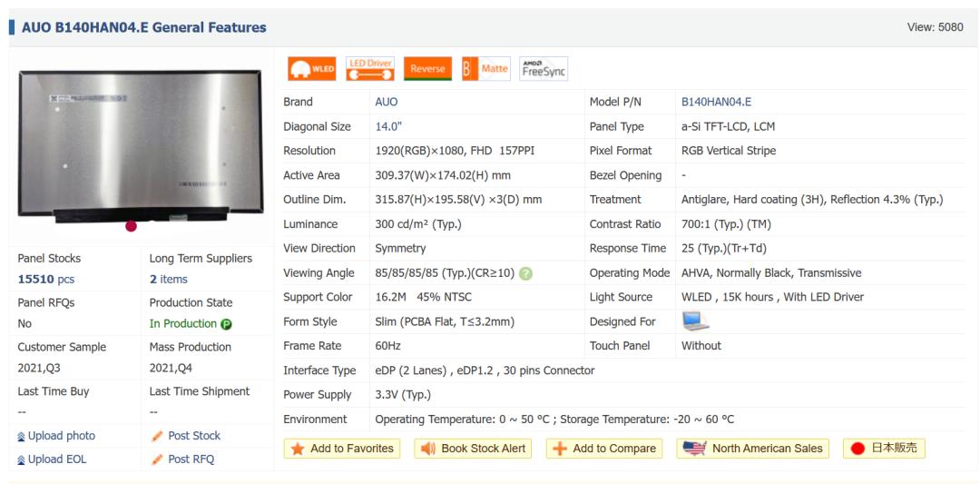The width and height of the screenshot is (980, 484).
Task: Click the interface type value eDP (2 Lanes)
Action: coord(412,370)
